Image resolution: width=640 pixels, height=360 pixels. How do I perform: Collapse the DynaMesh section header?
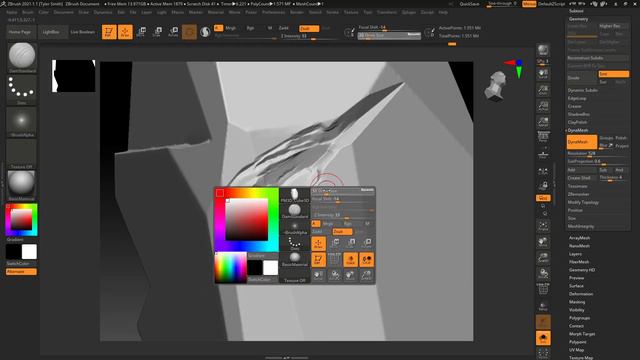(578, 130)
